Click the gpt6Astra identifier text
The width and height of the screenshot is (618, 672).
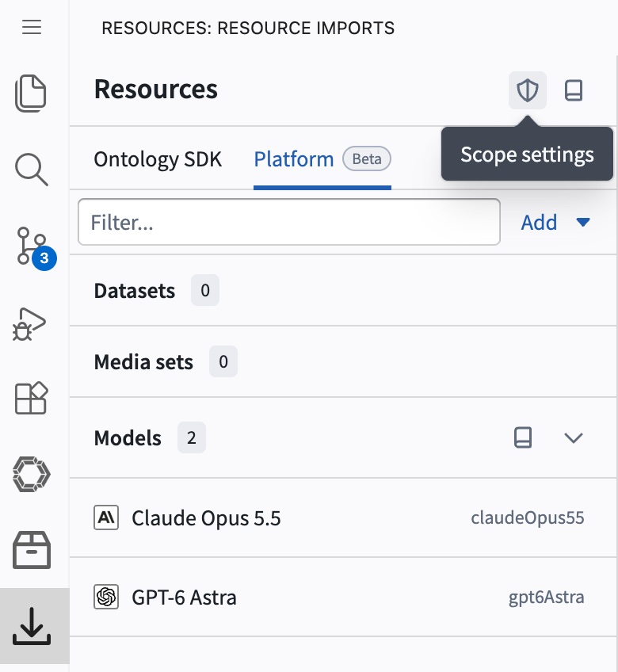click(x=547, y=597)
